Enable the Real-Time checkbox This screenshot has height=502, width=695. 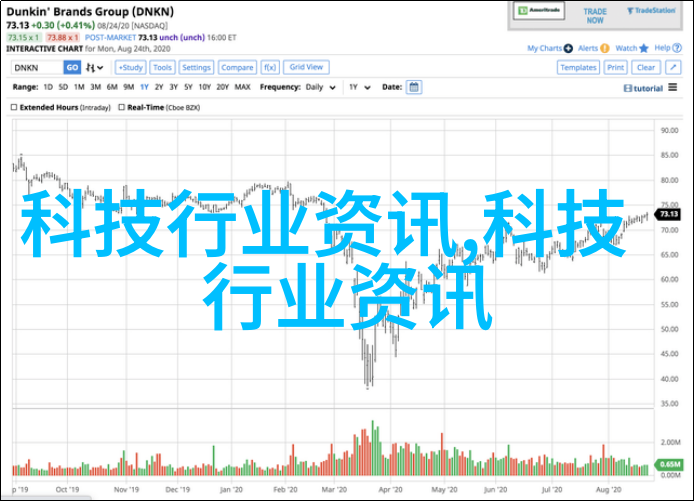121,107
